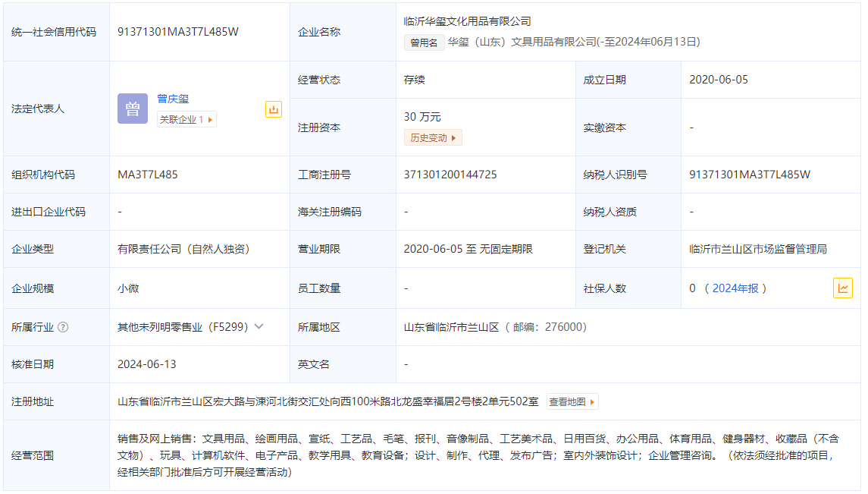Click the 查看地图 view map button

pos(572,401)
